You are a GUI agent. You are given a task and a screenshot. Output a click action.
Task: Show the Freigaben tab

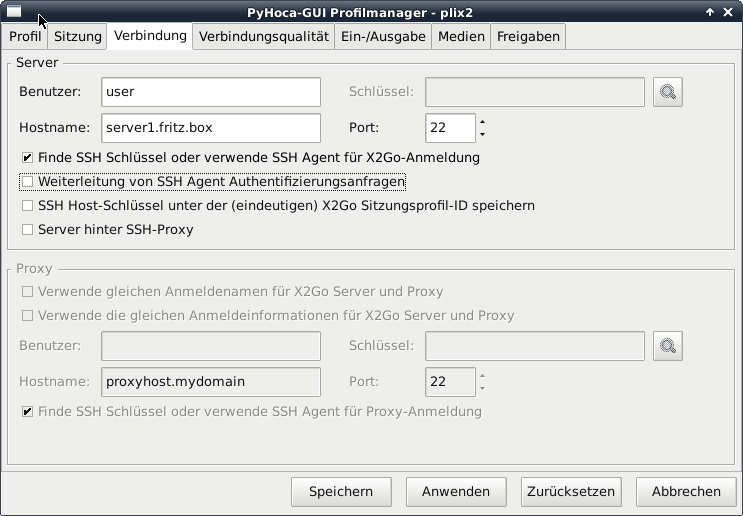528,36
